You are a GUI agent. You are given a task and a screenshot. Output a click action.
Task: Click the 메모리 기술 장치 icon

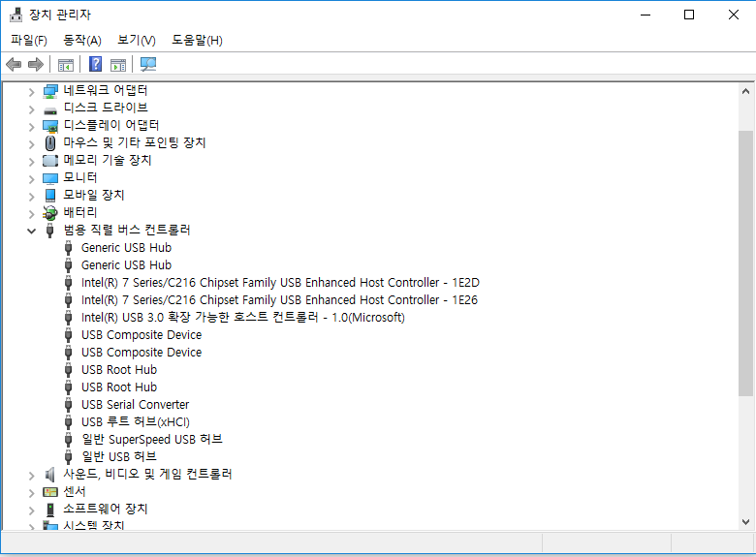tap(50, 161)
